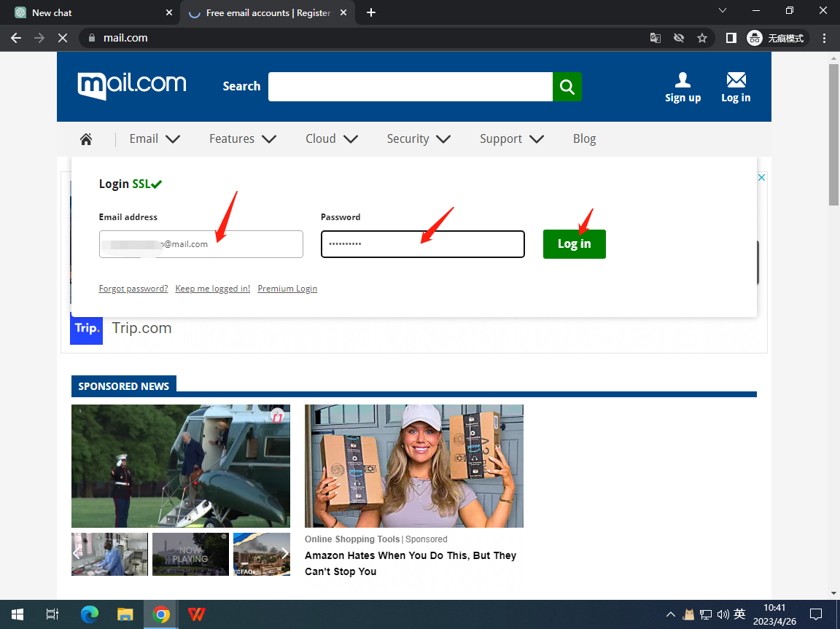This screenshot has width=840, height=629.
Task: Open the WPS Office taskbar icon
Action: 196,614
